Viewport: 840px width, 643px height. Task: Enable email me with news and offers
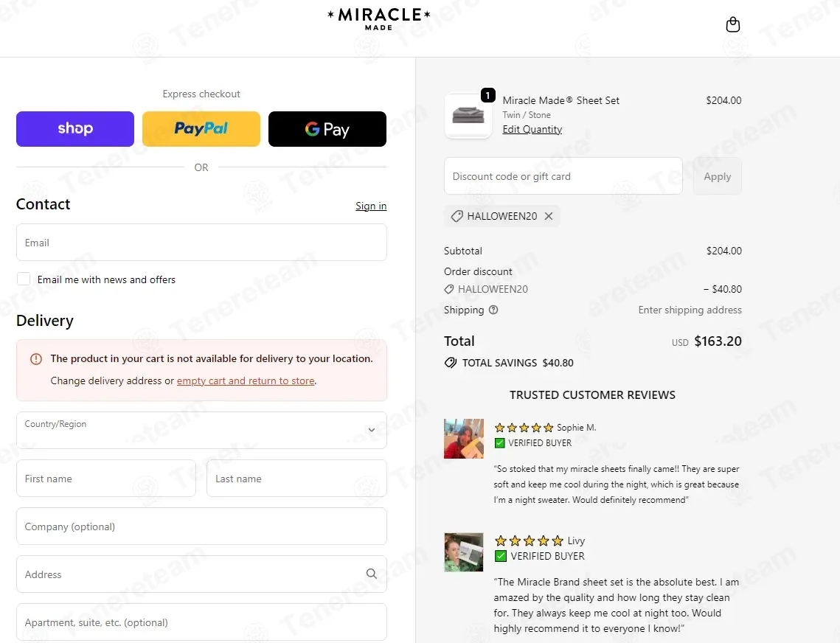[x=24, y=279]
